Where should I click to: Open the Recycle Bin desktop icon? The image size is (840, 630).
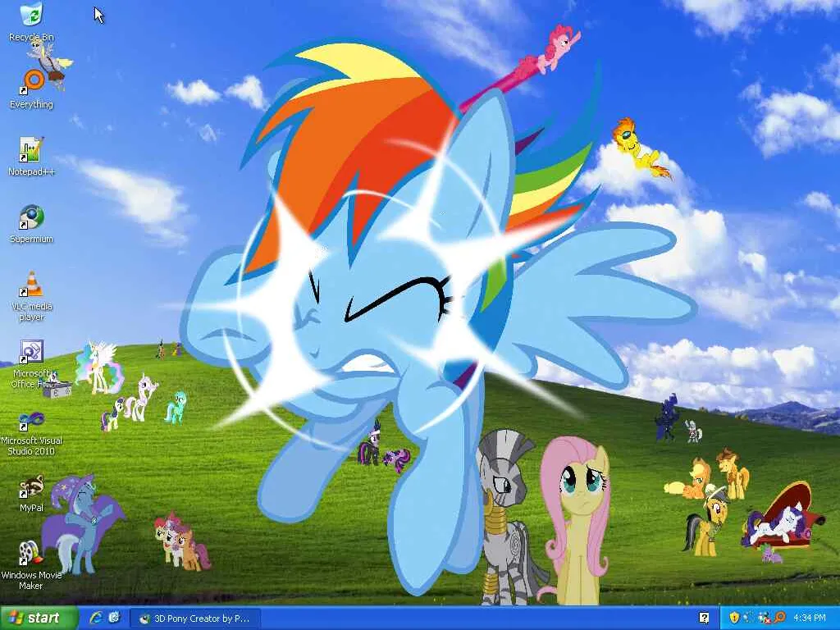[31, 21]
